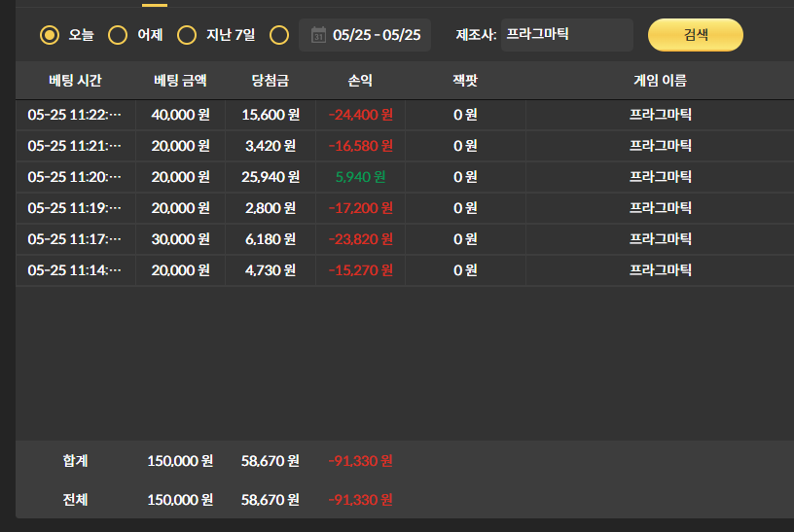
Task: Click the green 5,940 원 profit value
Action: pos(361,177)
